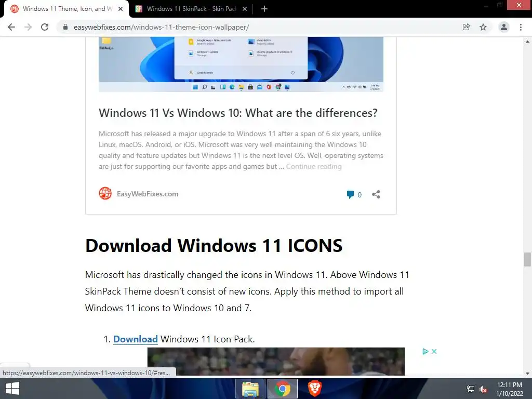Switch to Windows 11 SkinPack tab
Viewport: 532px width, 399px height.
click(x=191, y=9)
